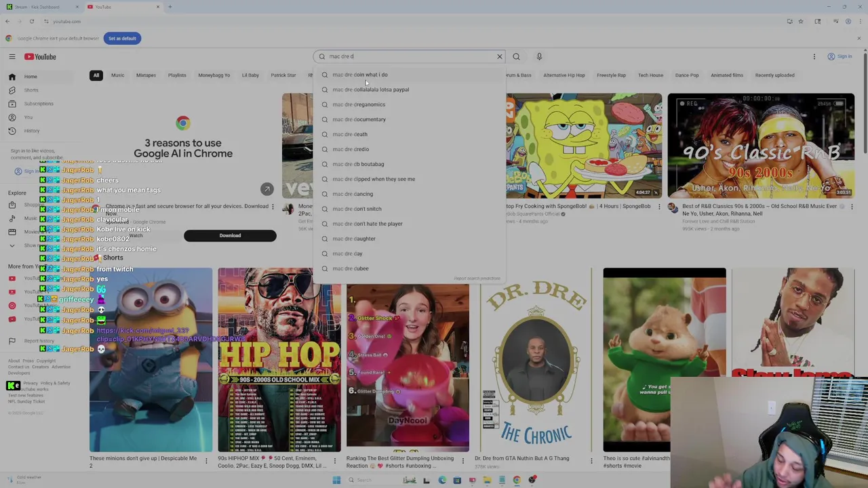The height and width of the screenshot is (488, 868).
Task: Select the Playlists filter chip
Action: click(x=177, y=75)
